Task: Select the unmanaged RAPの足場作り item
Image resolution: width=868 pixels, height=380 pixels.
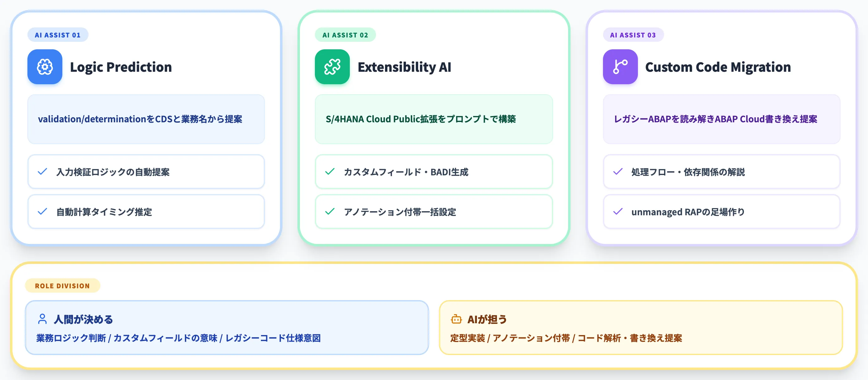Action: pyautogui.click(x=722, y=212)
